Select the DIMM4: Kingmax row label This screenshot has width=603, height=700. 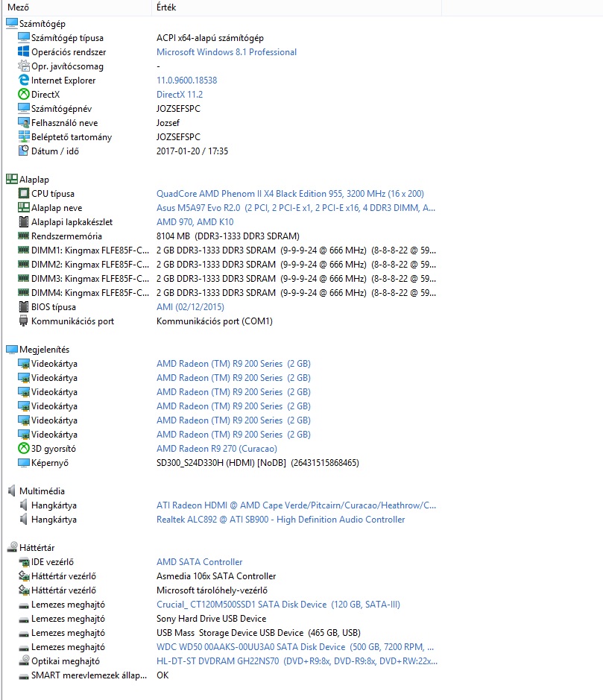click(x=90, y=292)
